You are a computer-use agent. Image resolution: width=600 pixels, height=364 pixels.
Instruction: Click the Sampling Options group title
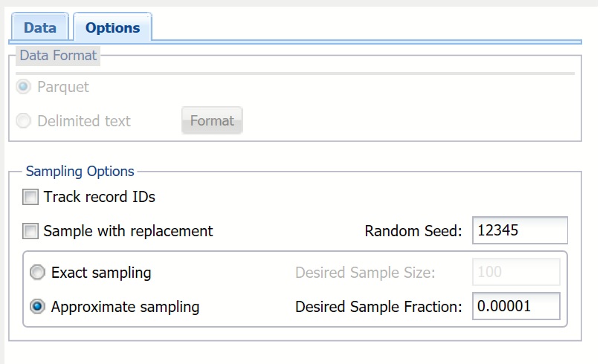click(x=80, y=172)
